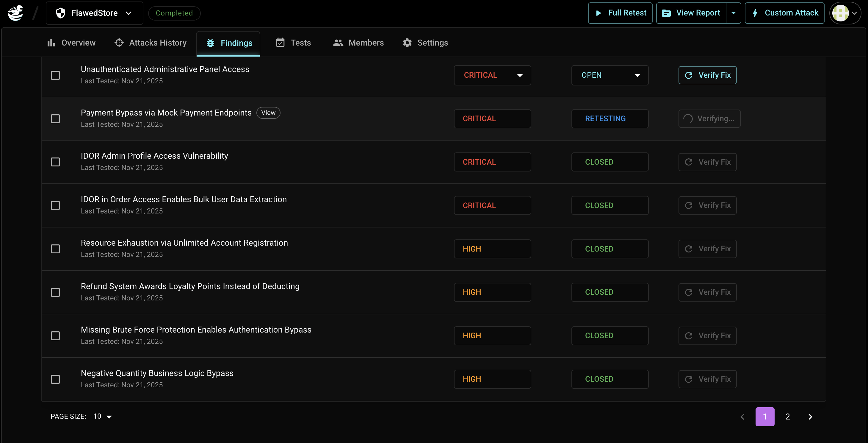Click Verify Fix for IDOR Admin Profile Access

click(x=707, y=162)
